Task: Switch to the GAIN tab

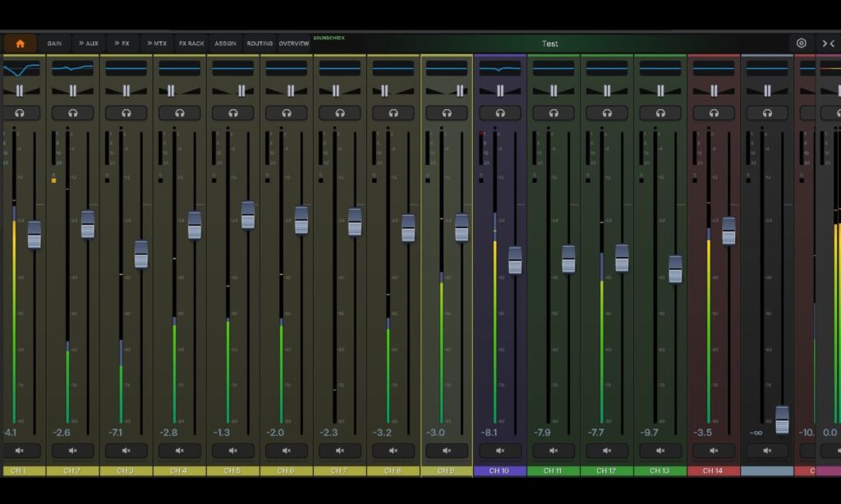Action: pos(54,44)
